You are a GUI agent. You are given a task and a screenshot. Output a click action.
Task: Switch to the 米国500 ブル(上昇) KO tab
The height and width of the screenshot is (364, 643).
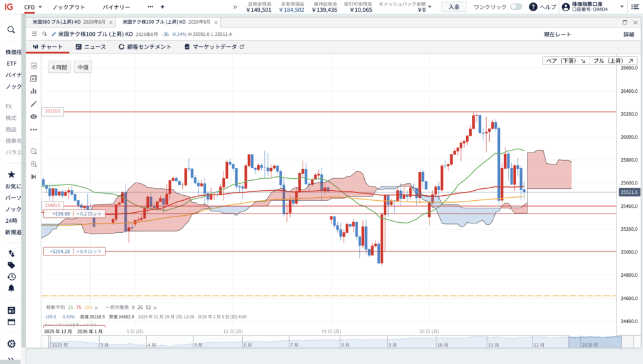pyautogui.click(x=69, y=21)
